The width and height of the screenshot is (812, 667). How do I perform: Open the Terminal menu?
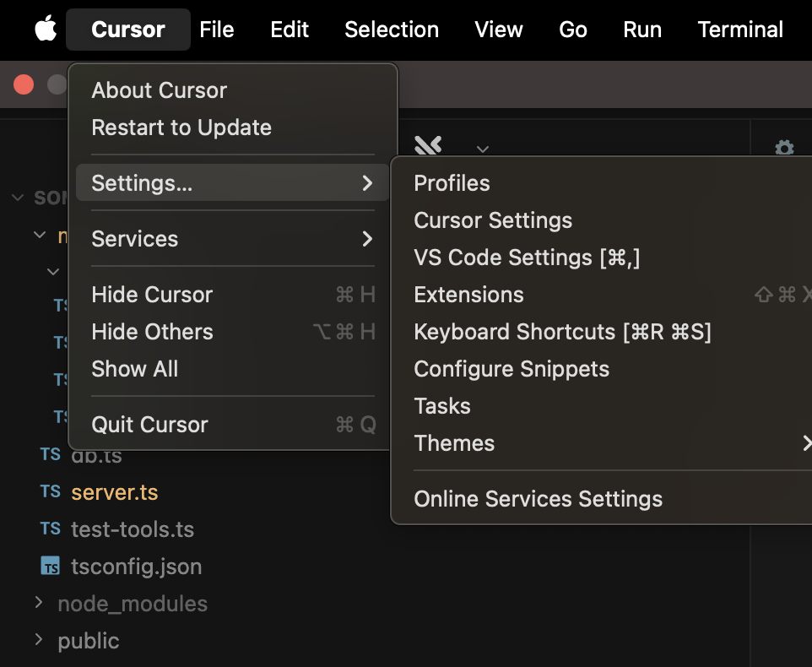(740, 29)
